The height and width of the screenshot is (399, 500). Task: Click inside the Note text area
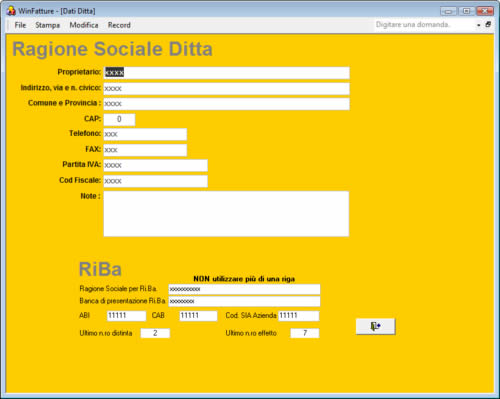(226, 214)
